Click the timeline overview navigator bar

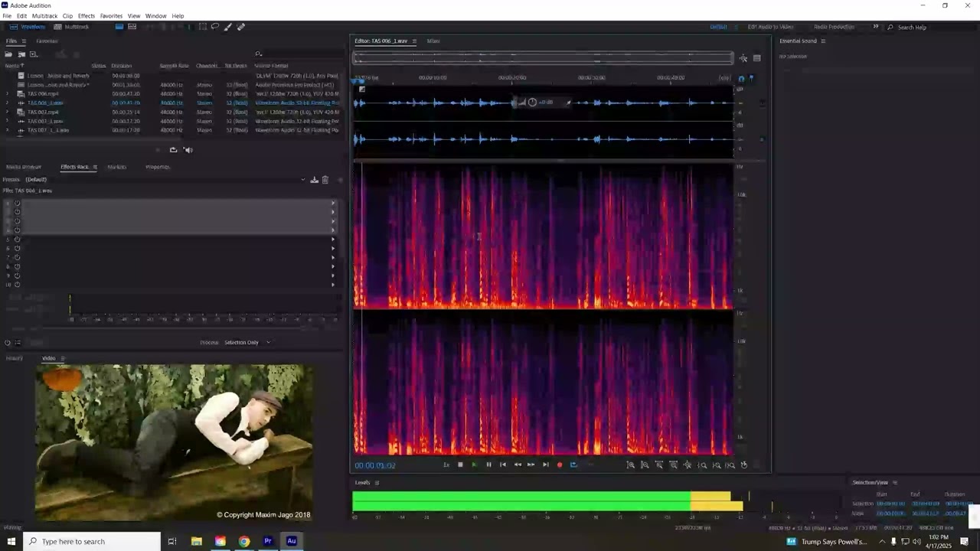(543, 58)
